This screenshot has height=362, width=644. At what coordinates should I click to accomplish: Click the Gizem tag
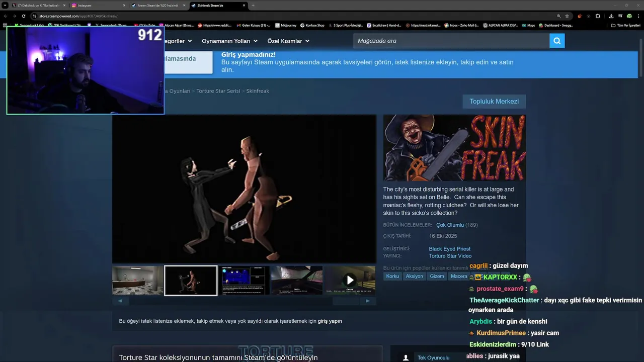point(437,276)
